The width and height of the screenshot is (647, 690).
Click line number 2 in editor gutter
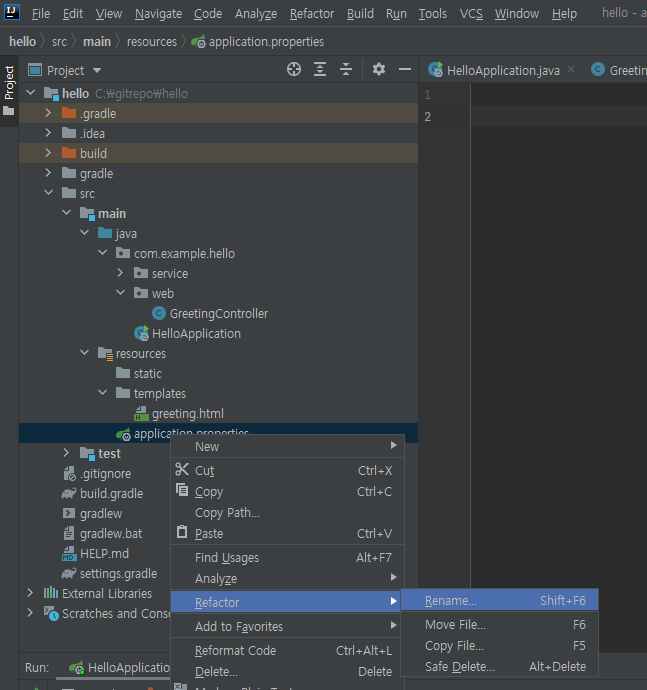click(x=427, y=117)
